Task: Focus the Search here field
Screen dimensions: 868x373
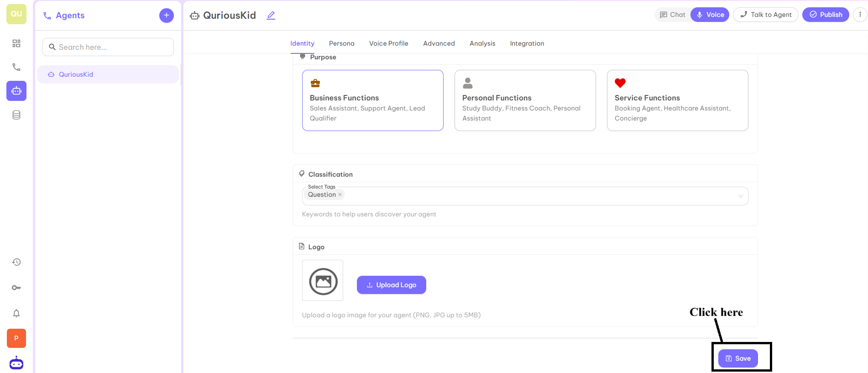Action: (108, 47)
